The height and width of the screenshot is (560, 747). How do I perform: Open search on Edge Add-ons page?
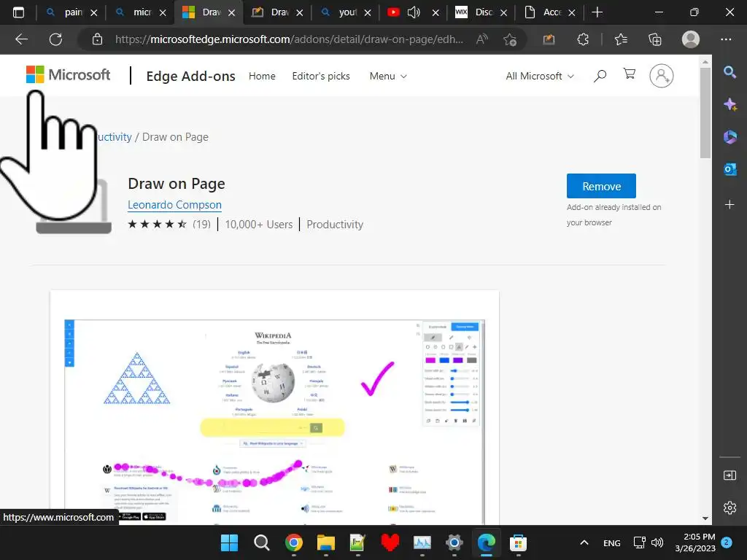[x=600, y=75]
